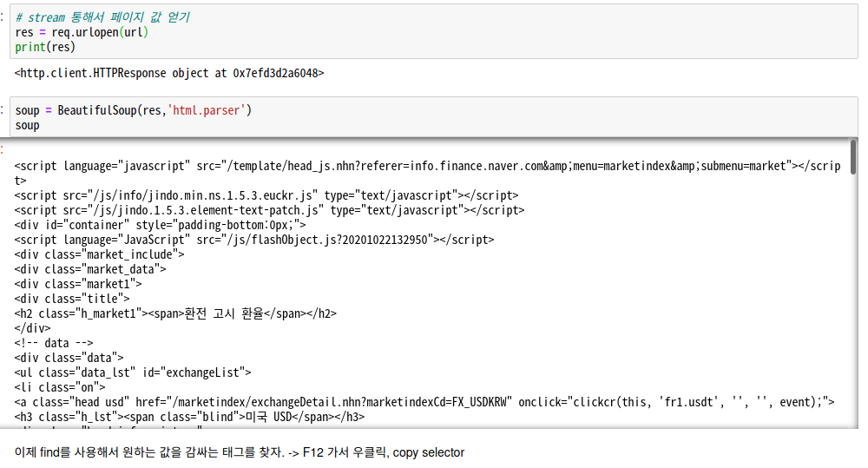The image size is (868, 468).
Task: Click the lone 'soup' line in second cell
Action: pos(27,125)
